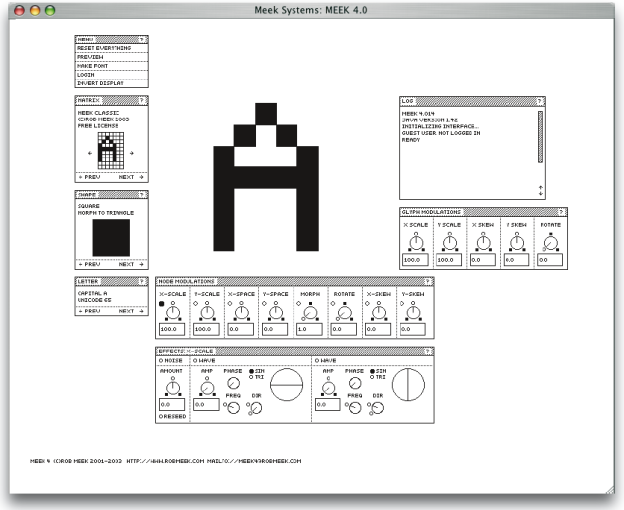The width and height of the screenshot is (624, 510).
Task: Open help for the Shape panel
Action: (141, 195)
